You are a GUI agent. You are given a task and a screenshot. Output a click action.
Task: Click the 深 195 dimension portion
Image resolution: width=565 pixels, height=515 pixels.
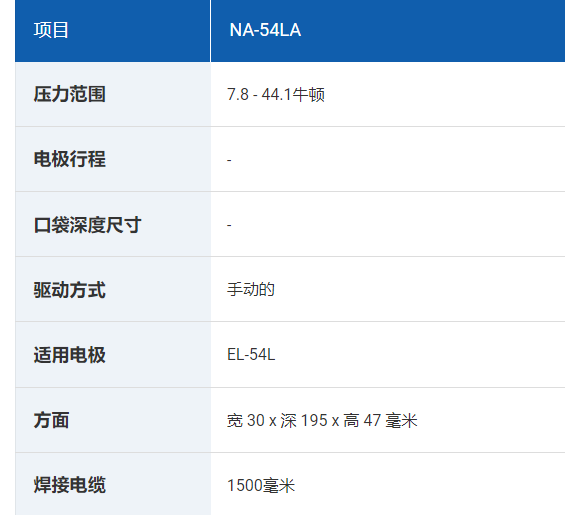pyautogui.click(x=304, y=421)
